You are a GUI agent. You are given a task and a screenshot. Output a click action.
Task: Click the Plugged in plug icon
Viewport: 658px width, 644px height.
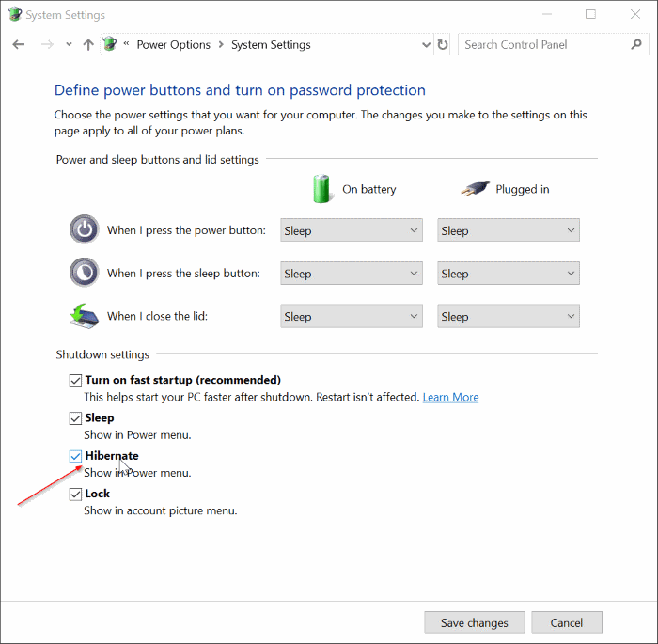click(x=475, y=189)
